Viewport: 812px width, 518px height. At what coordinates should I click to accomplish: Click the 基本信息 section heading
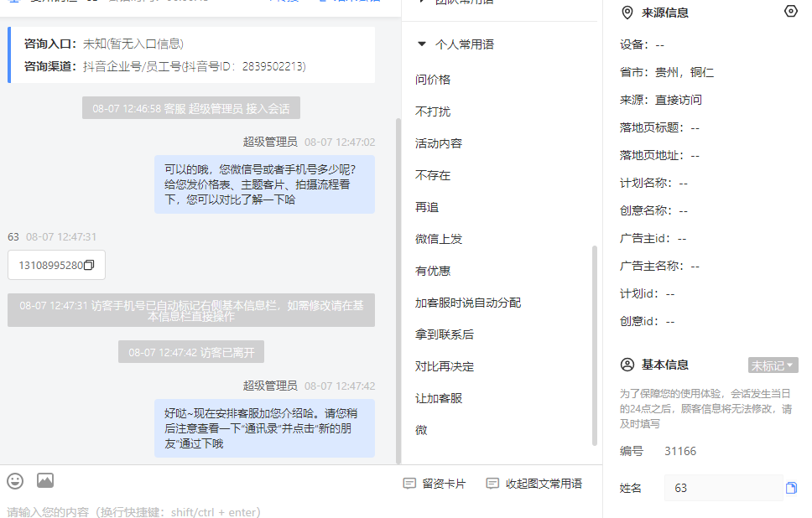(x=665, y=365)
